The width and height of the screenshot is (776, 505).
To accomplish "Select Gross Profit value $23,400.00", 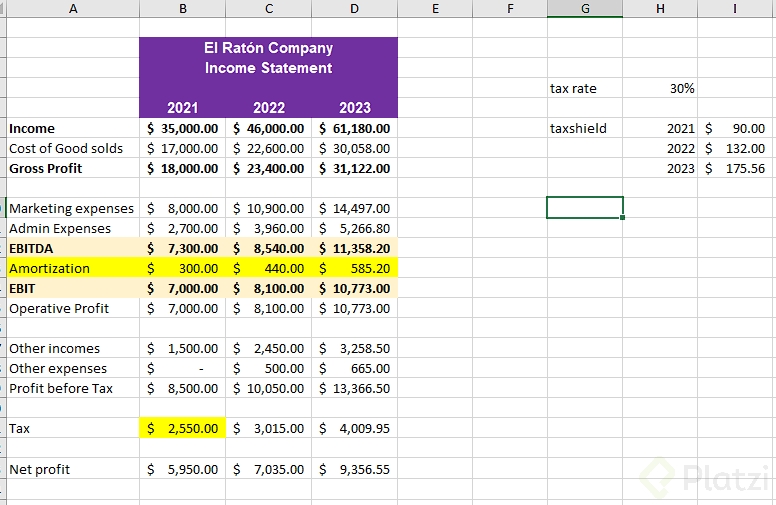I will point(269,168).
